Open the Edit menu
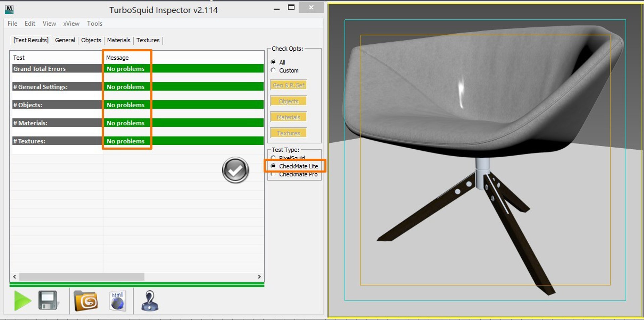 (x=30, y=23)
